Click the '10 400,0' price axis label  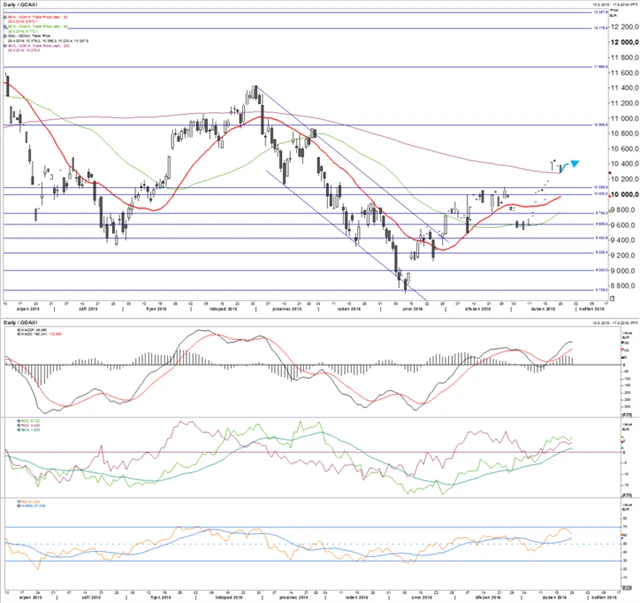click(624, 164)
